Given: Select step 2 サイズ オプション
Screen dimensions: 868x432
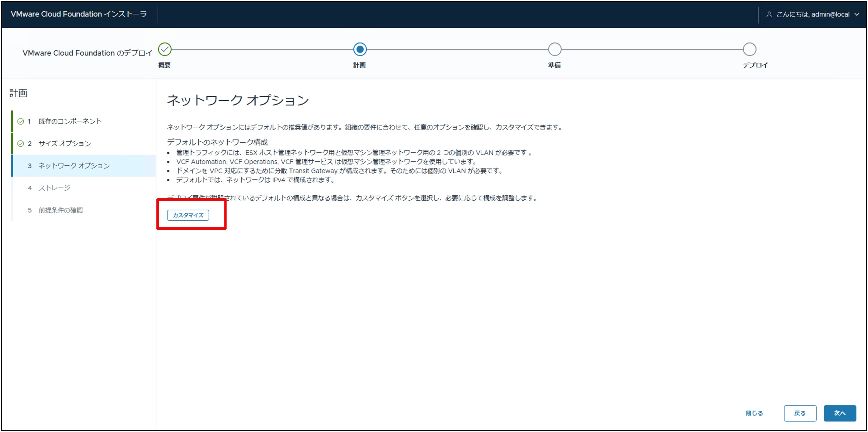Looking at the screenshot, I should tap(84, 143).
